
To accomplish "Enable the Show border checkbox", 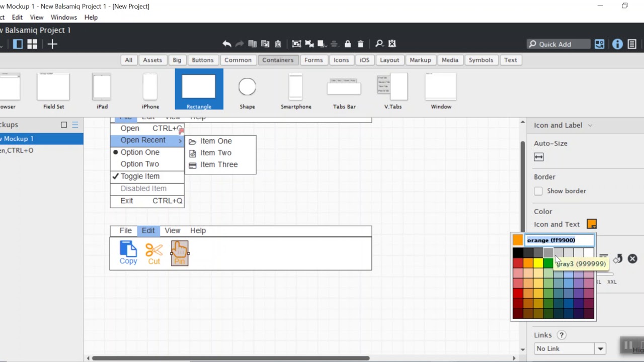I will (x=538, y=191).
